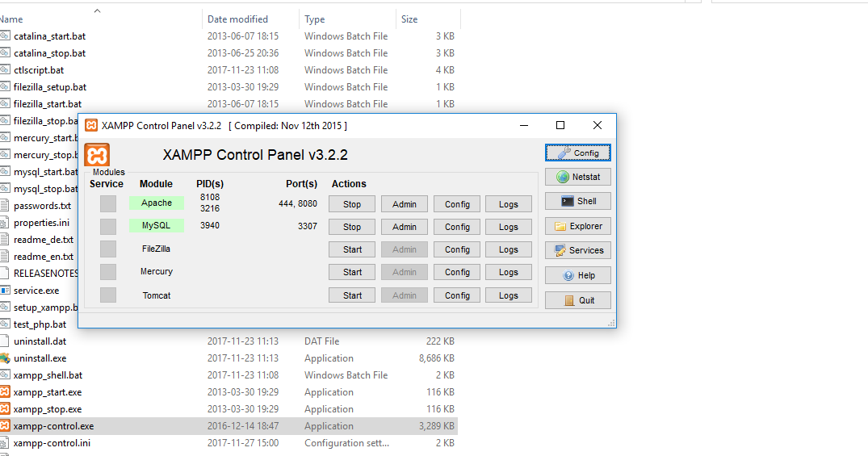Select properties.ini file
The image size is (868, 456).
41,223
